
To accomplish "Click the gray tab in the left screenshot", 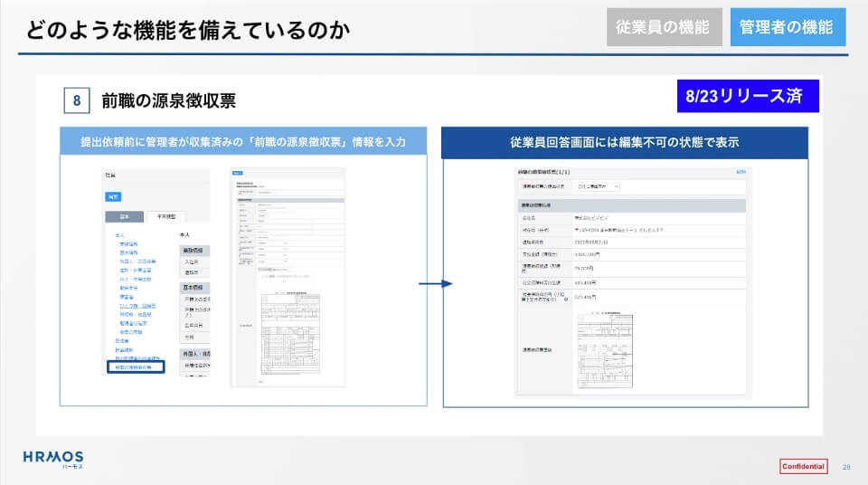I will pyautogui.click(x=124, y=216).
